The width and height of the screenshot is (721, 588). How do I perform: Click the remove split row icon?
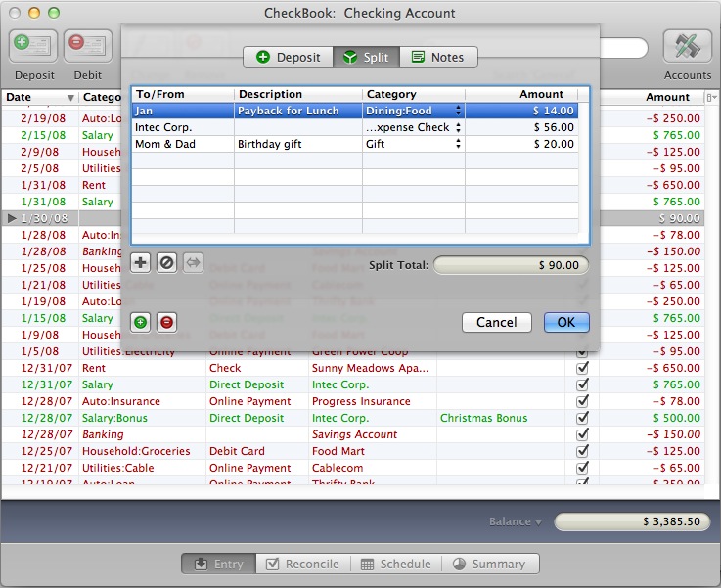pyautogui.click(x=166, y=262)
